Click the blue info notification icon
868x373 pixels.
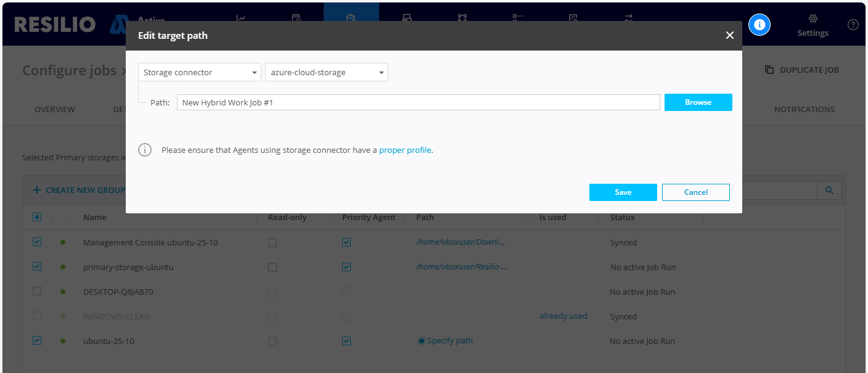[x=759, y=25]
